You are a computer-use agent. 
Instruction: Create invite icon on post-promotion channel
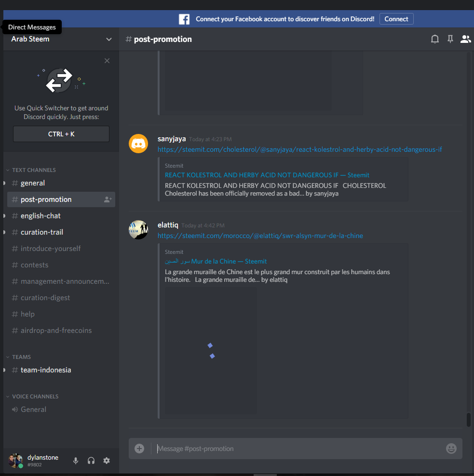(108, 199)
